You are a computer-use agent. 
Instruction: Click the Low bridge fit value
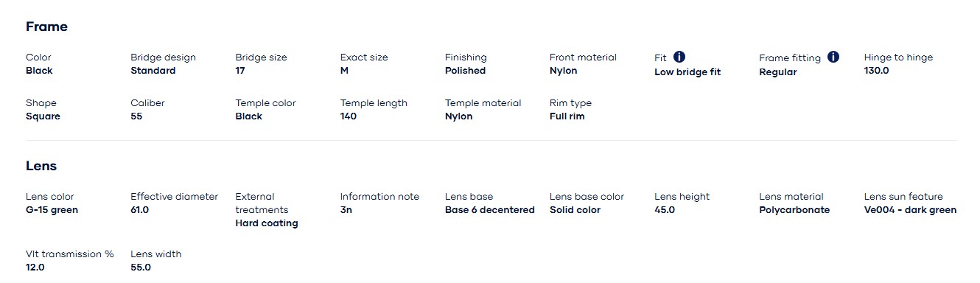point(687,72)
